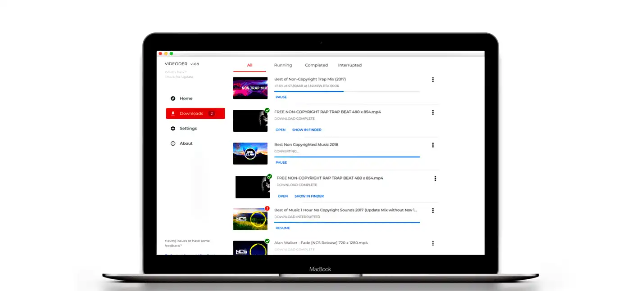Open Settings gear in the sidebar
The image size is (644, 291).
pos(173,129)
